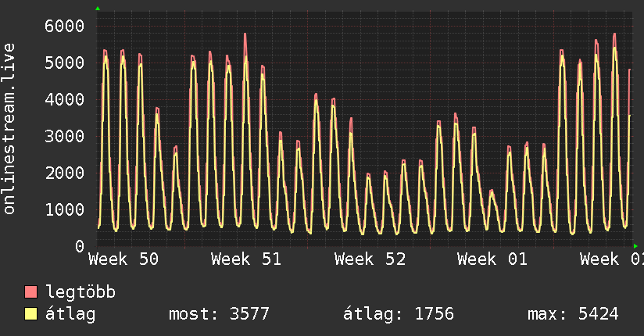Click the Week 50 axis label

[x=123, y=259]
